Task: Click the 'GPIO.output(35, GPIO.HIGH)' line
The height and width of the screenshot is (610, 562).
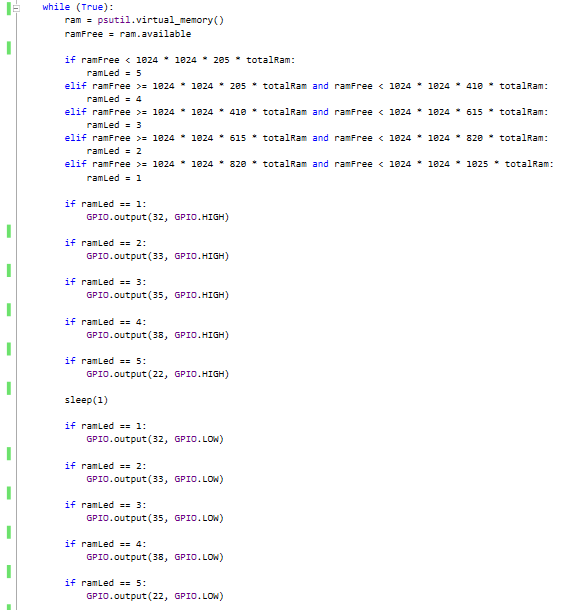Action: (x=158, y=295)
